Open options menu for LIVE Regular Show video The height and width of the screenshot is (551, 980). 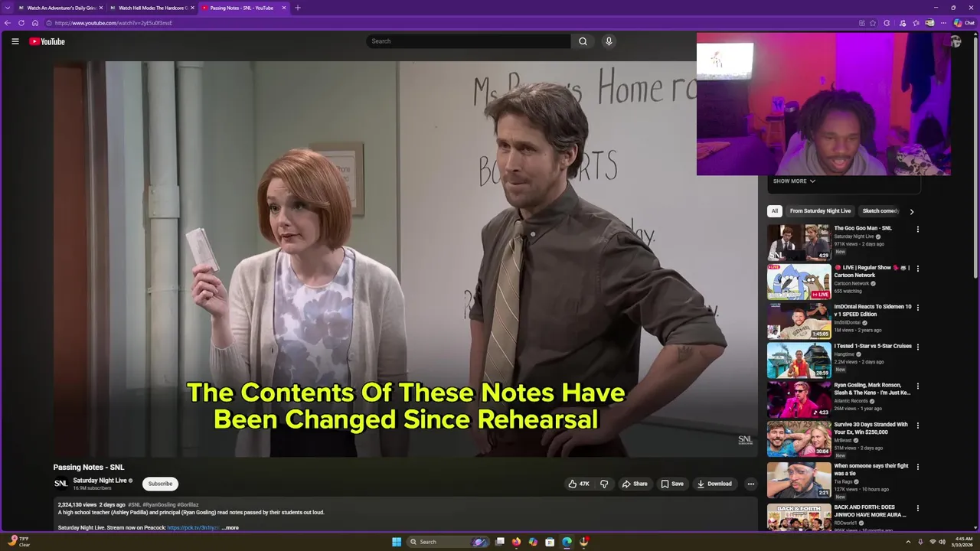coord(917,269)
